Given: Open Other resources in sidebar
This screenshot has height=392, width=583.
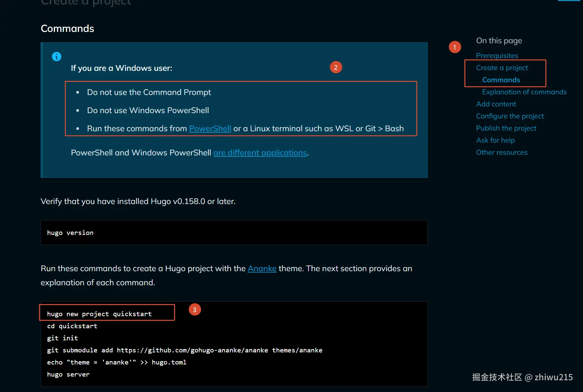Looking at the screenshot, I should coord(502,152).
